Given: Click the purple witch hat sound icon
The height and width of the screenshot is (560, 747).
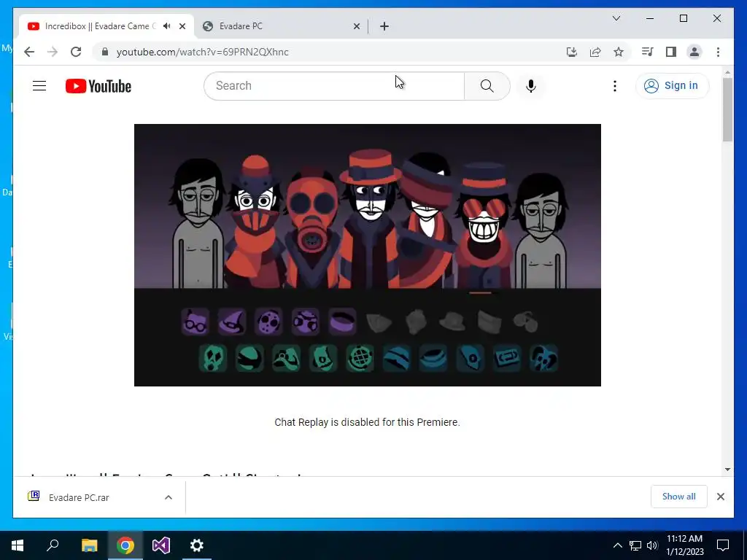Looking at the screenshot, I should (x=232, y=322).
